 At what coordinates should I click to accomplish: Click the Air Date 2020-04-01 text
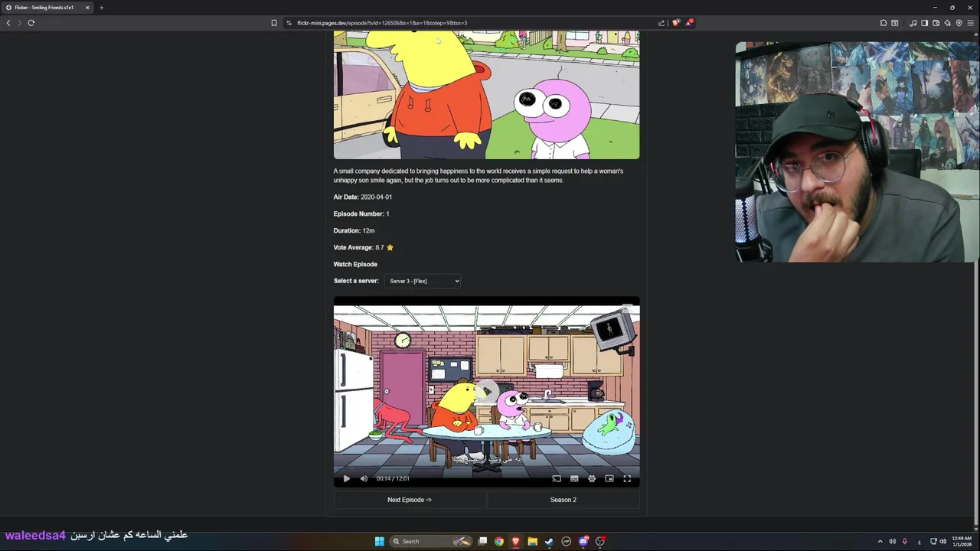click(x=363, y=197)
